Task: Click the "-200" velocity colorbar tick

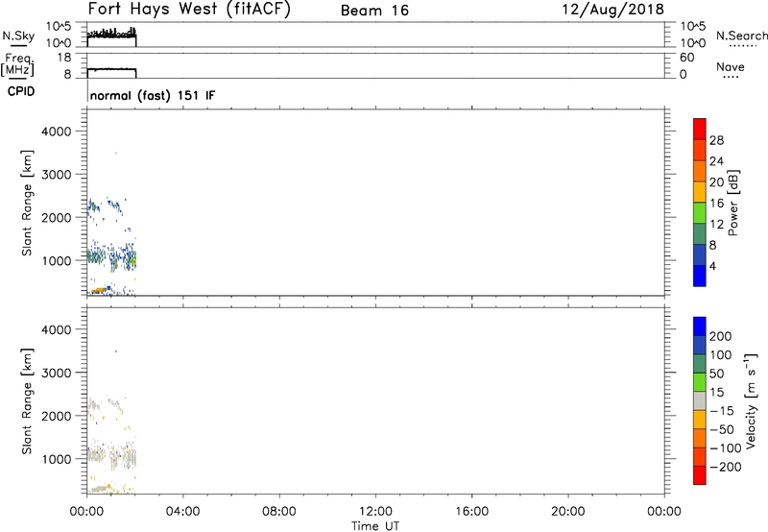Action: (x=725, y=467)
